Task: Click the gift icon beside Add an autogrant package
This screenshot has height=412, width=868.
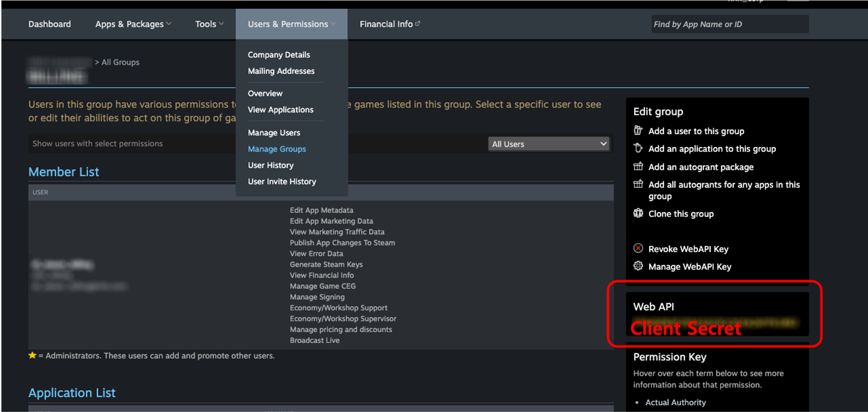Action: 638,166
